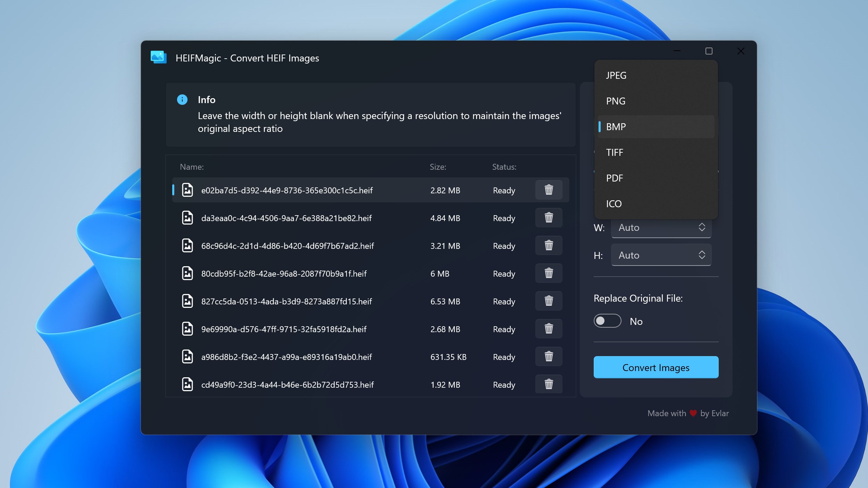Click the HEIFMagic app logo icon
This screenshot has width=868, height=488.
pyautogui.click(x=158, y=57)
